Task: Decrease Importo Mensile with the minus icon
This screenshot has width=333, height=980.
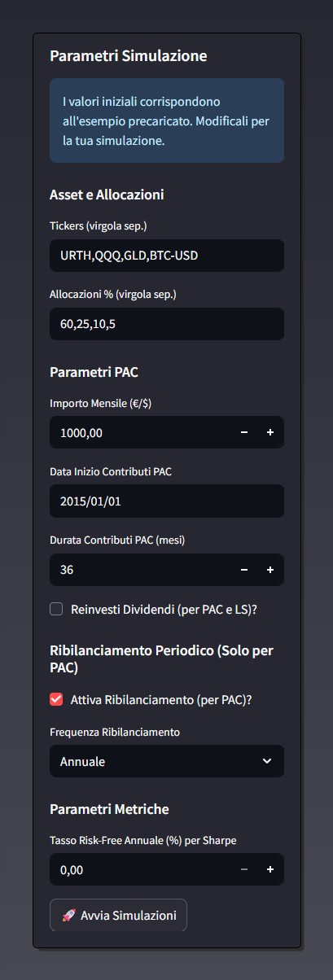Action: (x=244, y=433)
